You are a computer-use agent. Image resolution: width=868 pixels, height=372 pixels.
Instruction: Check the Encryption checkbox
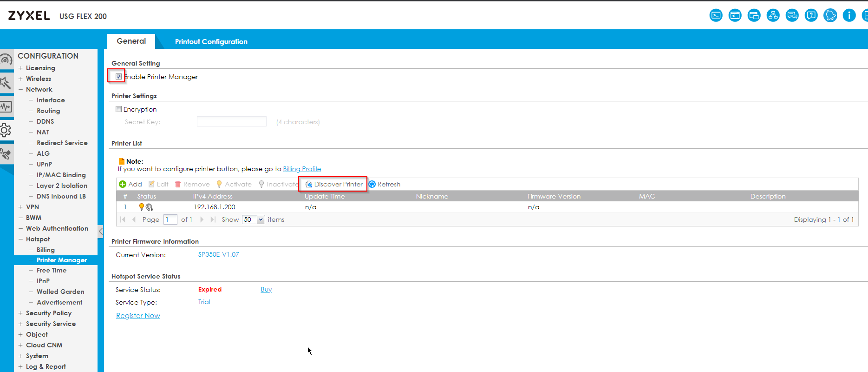119,109
